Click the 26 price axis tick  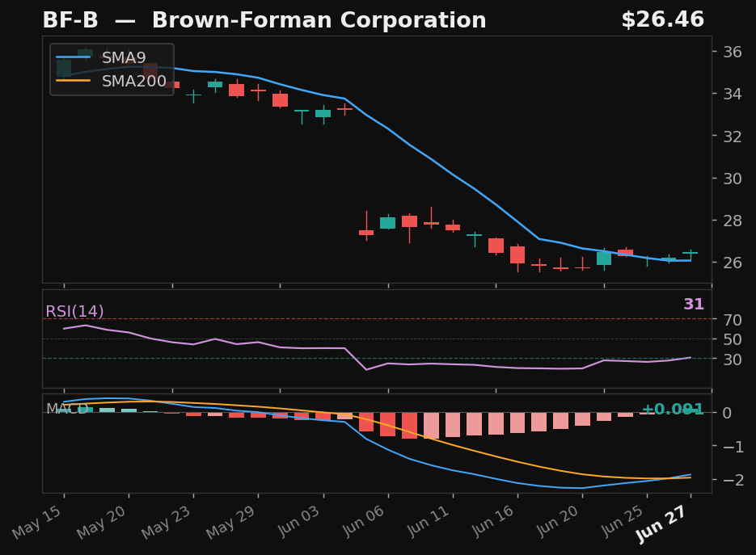click(733, 263)
